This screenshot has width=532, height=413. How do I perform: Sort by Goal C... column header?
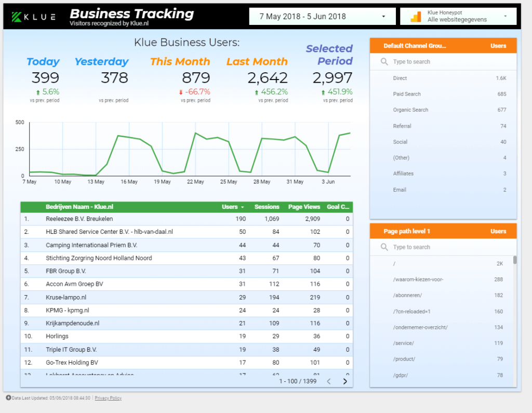click(x=338, y=207)
